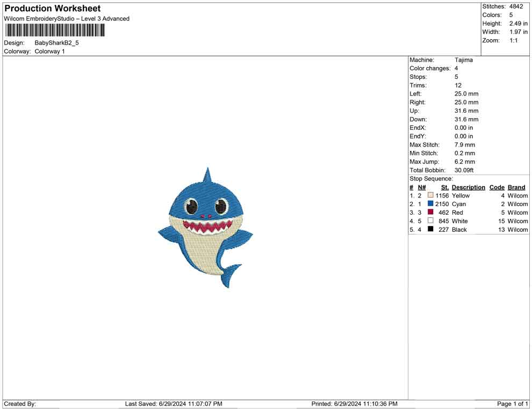532x409 pixels.
Task: Click Max Stitch value 7.9 mm
Action: 465,145
